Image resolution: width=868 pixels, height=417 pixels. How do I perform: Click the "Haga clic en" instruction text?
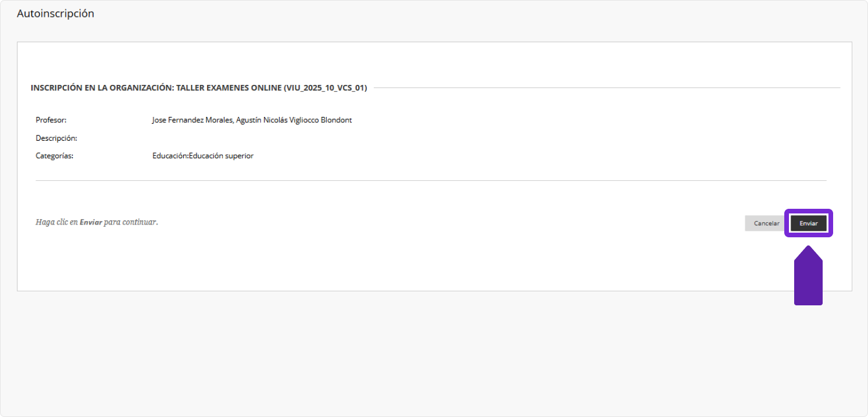click(56, 222)
